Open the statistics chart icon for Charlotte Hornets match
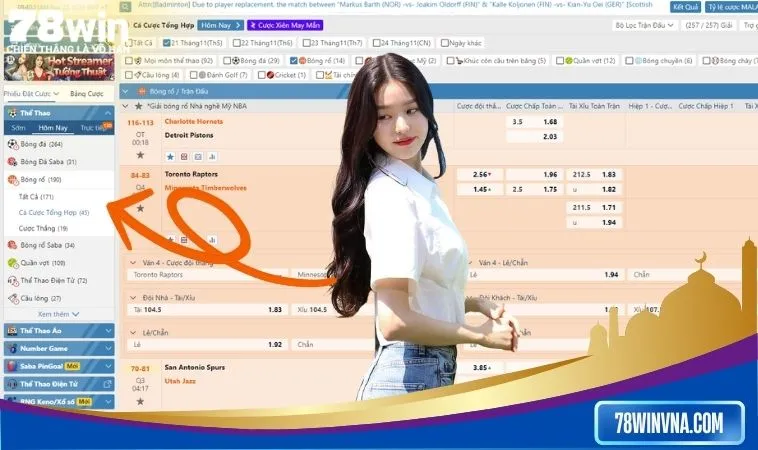 click(212, 157)
